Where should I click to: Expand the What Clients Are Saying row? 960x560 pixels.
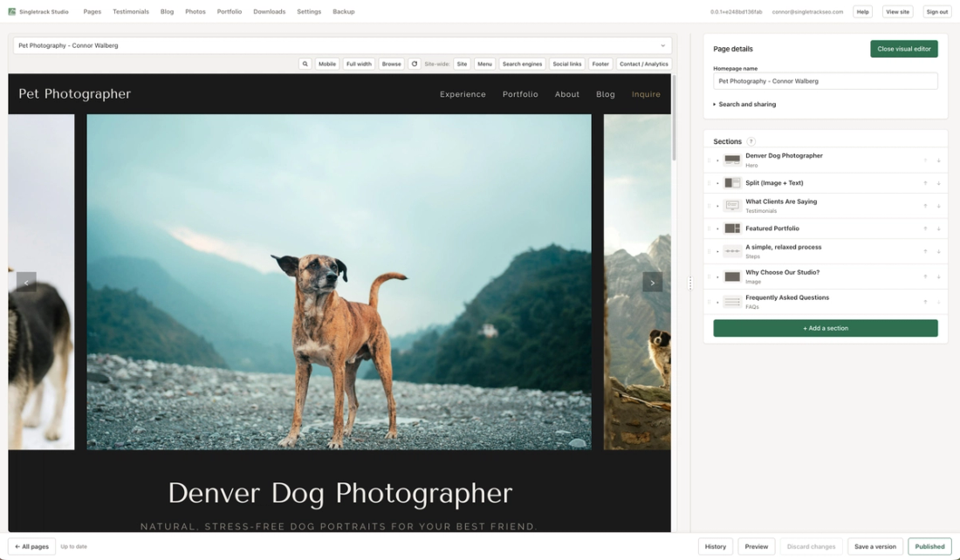pos(717,206)
